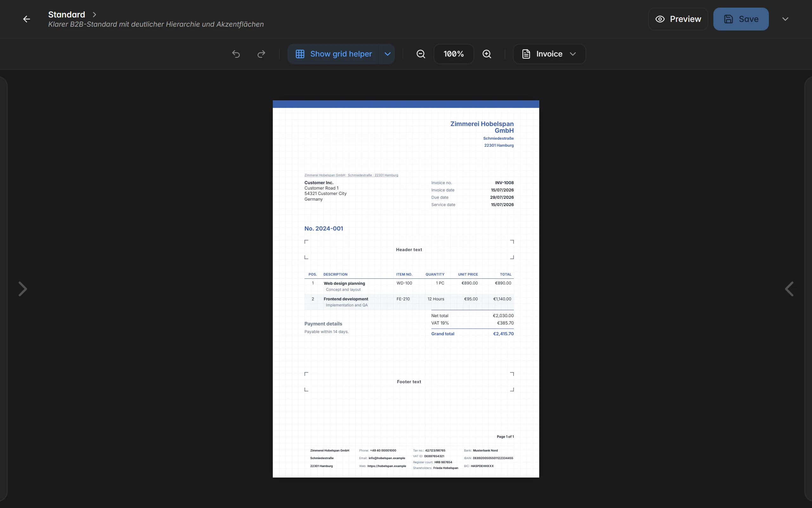Click the Preview button
This screenshot has width=812, height=508.
[x=678, y=19]
